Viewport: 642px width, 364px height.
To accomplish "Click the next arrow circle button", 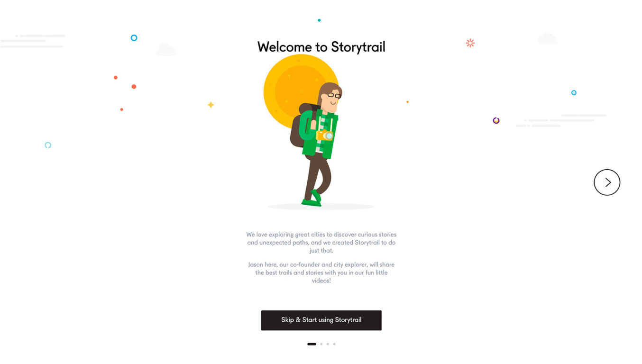I will click(607, 182).
